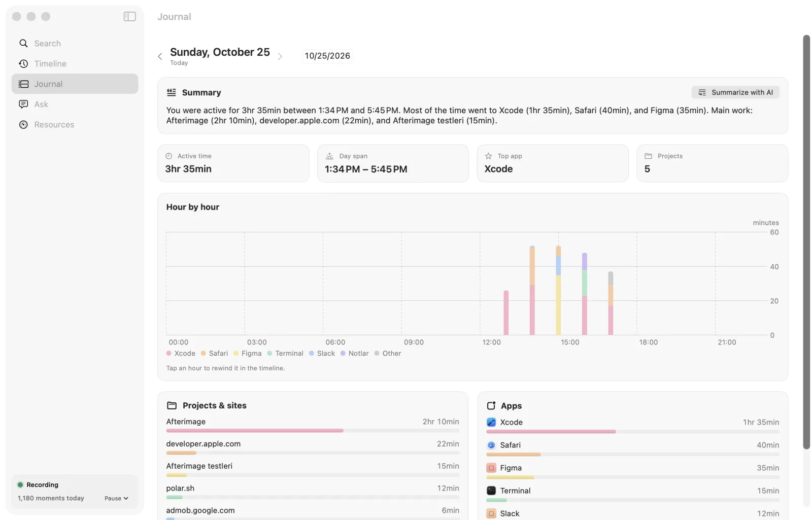Click the Search magnifier icon
The image size is (812, 520).
[23, 44]
